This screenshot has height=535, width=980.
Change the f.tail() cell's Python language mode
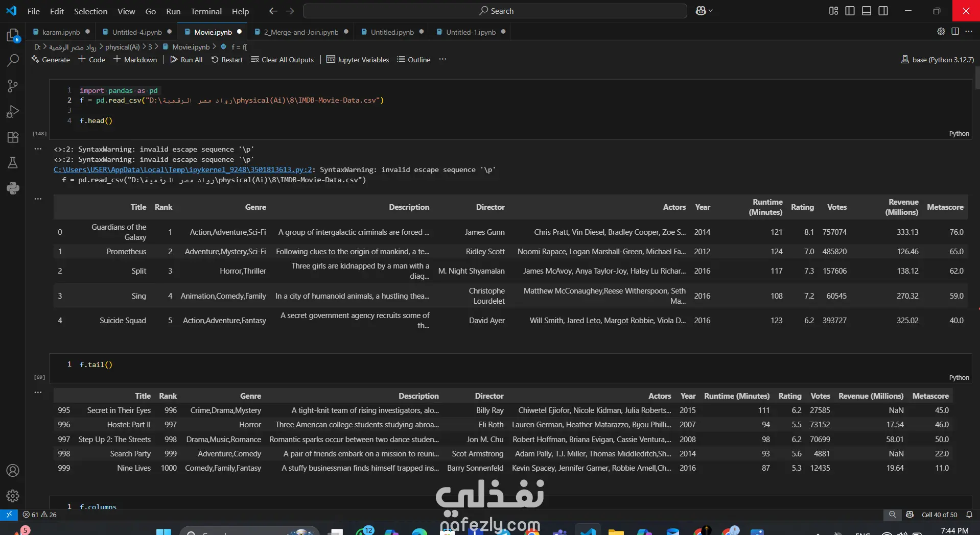[x=959, y=378]
